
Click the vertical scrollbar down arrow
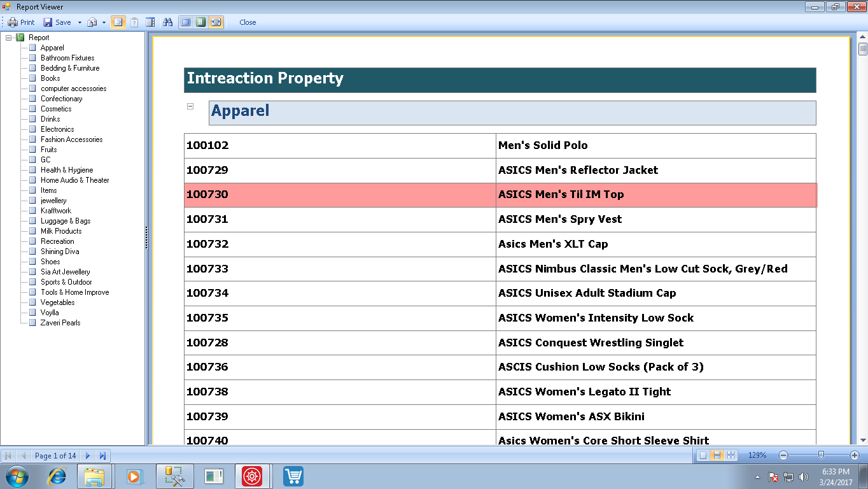[x=863, y=439]
